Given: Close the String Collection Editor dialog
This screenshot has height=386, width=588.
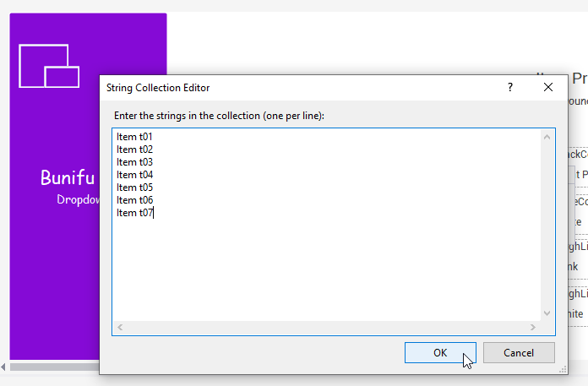Looking at the screenshot, I should click(x=548, y=87).
